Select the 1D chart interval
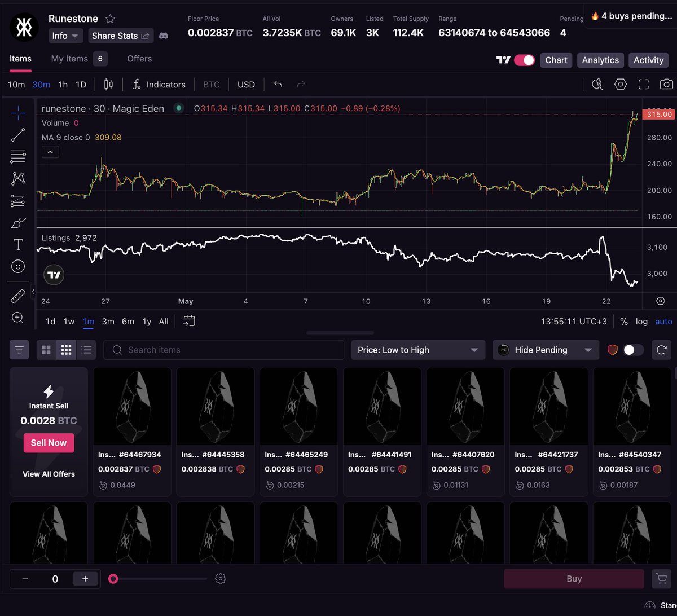 (81, 85)
